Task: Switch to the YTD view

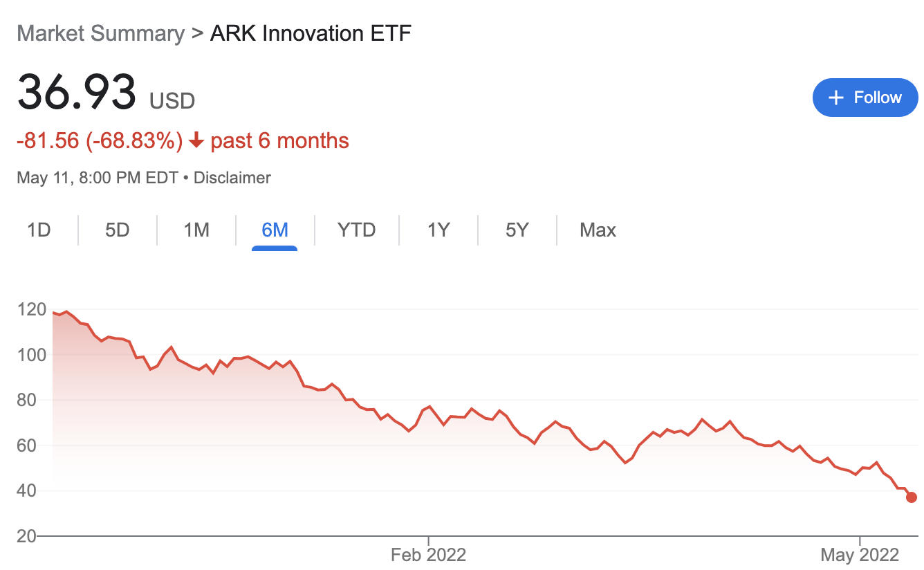Action: click(356, 230)
